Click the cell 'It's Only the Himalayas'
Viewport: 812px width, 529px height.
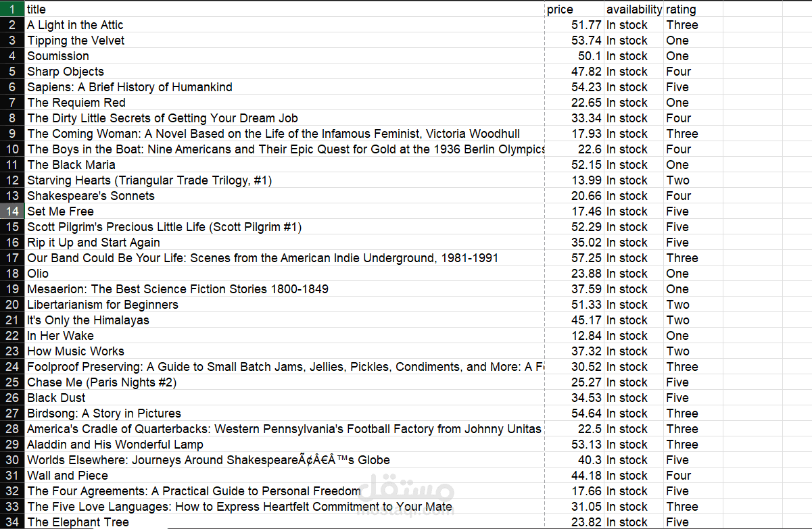[x=285, y=320]
